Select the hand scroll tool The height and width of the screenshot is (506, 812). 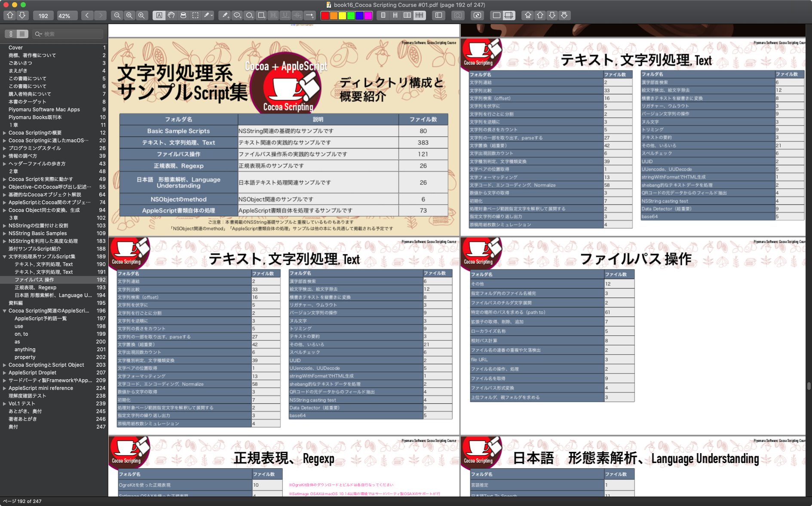[171, 15]
